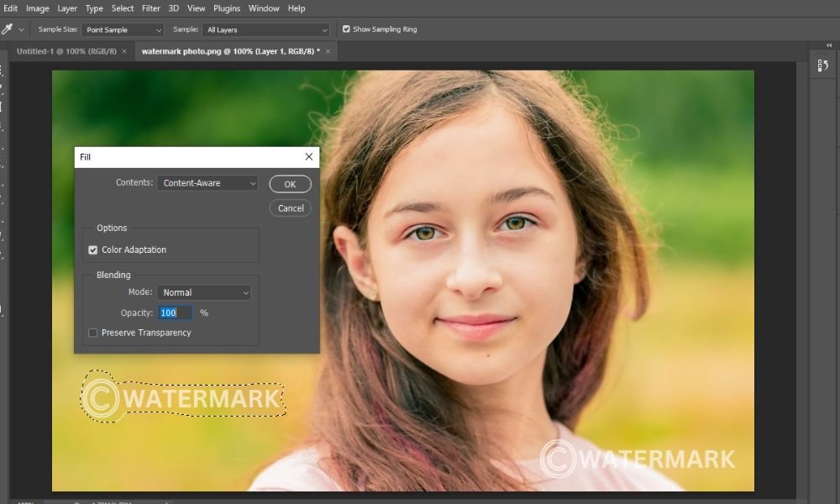
Task: Close the Untitled-1 document tab
Action: (x=124, y=51)
